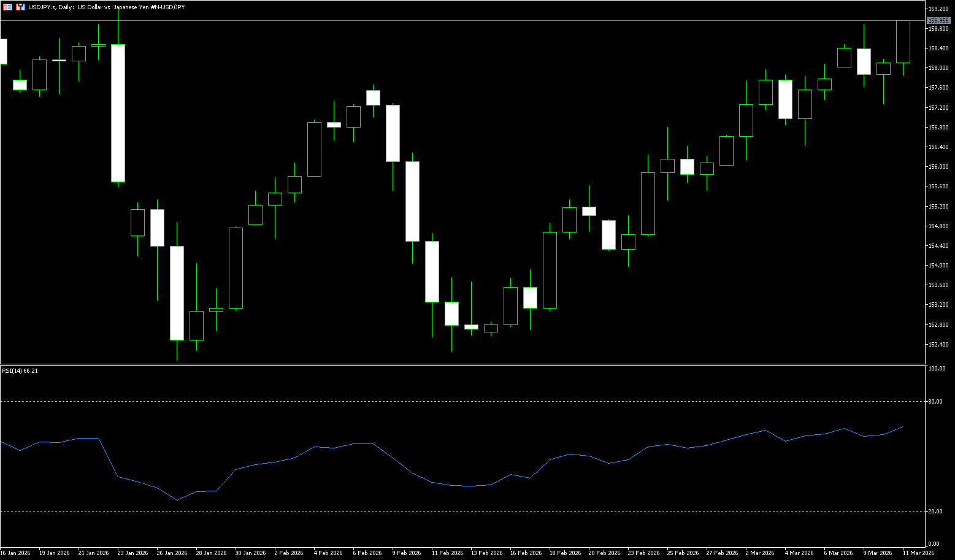Click the RSI 20.00 level label
Image resolution: width=955 pixels, height=560 pixels.
pyautogui.click(x=936, y=511)
